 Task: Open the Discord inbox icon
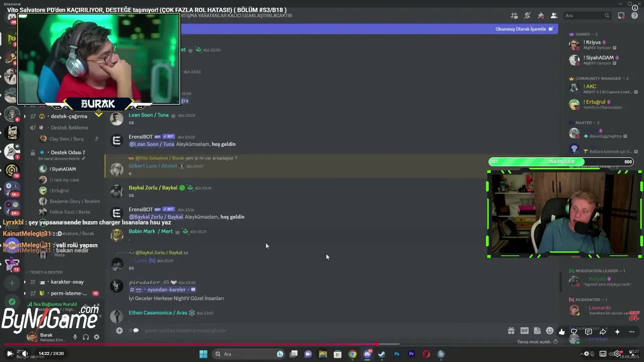[x=621, y=16]
